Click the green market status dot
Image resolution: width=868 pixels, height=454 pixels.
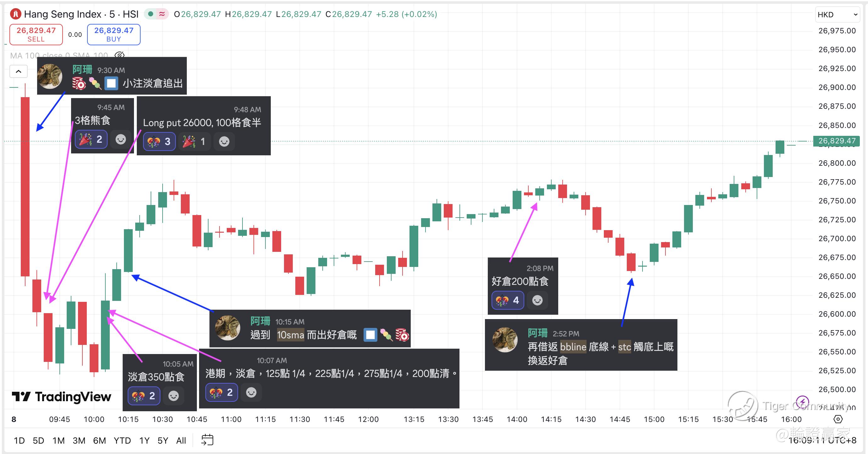click(x=151, y=14)
